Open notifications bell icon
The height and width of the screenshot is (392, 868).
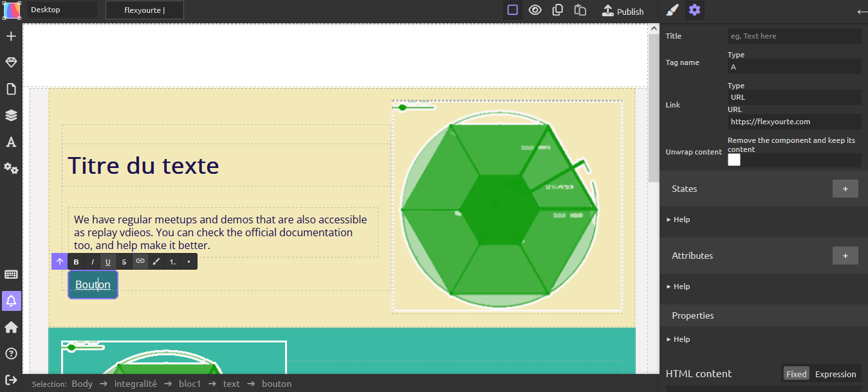click(11, 301)
